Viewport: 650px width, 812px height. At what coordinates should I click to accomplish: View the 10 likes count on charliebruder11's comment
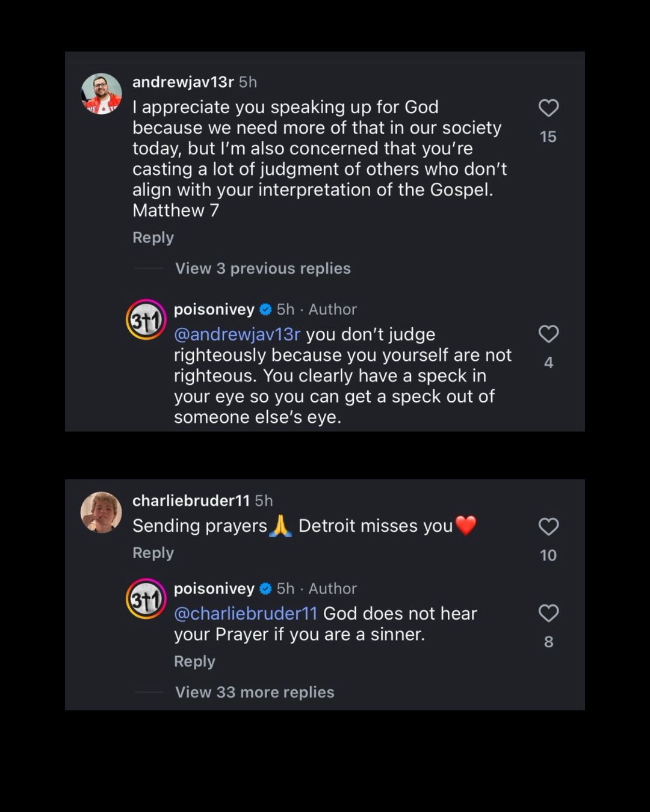pyautogui.click(x=548, y=555)
